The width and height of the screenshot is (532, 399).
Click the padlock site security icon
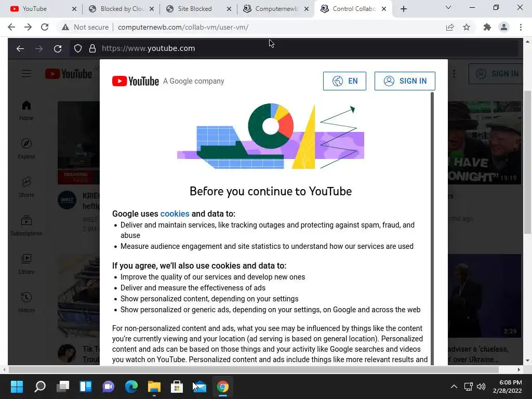[92, 48]
